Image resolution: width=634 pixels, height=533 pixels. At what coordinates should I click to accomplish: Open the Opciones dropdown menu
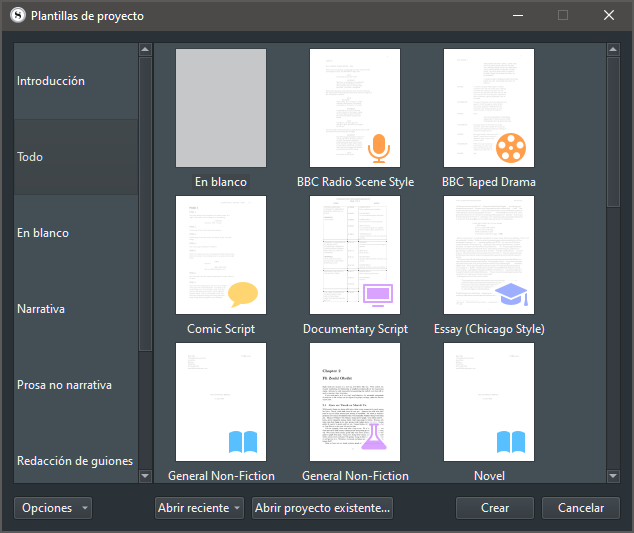point(53,508)
